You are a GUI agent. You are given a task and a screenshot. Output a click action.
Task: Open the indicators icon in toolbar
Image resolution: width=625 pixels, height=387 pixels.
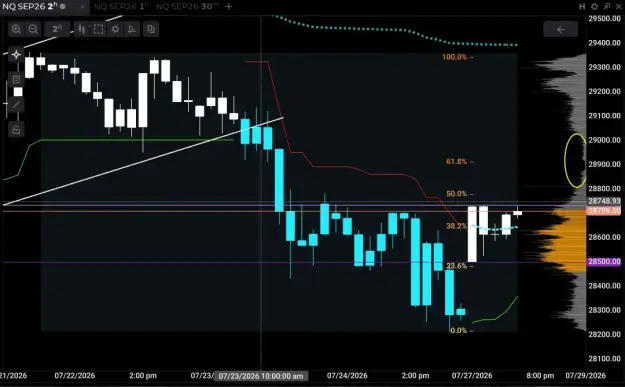132,29
